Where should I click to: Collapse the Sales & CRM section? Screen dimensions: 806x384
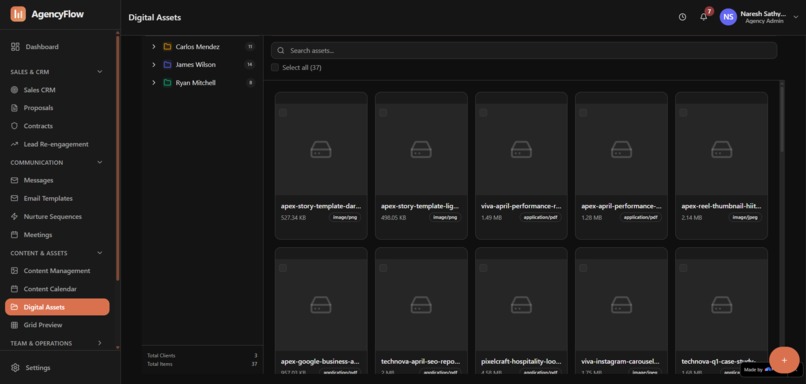tap(100, 72)
